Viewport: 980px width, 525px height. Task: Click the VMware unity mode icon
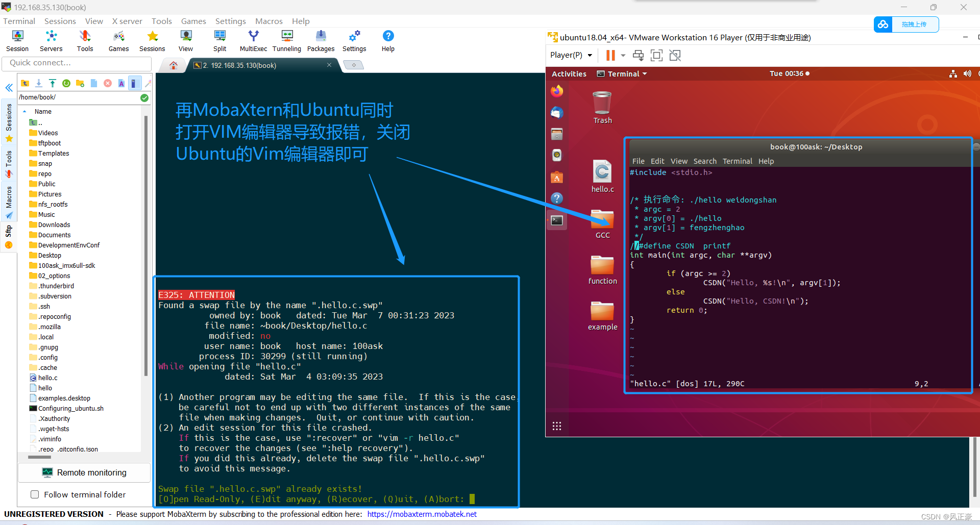[x=675, y=55]
